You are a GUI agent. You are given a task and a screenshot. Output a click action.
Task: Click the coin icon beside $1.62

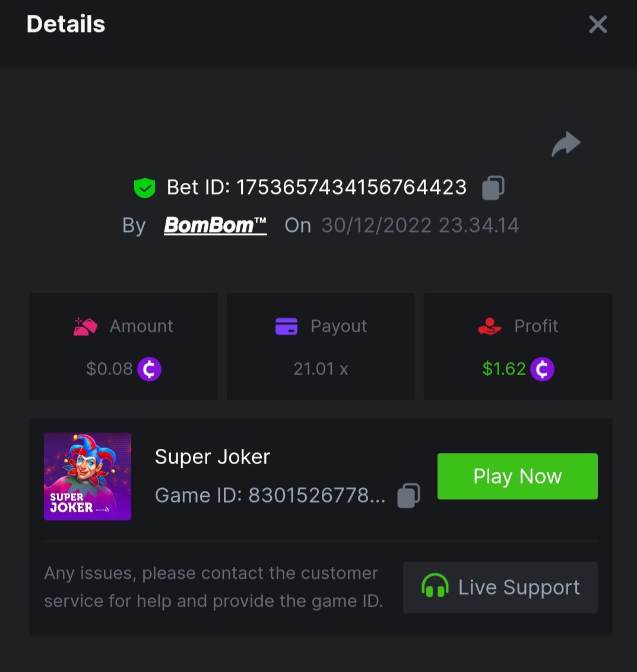click(542, 369)
